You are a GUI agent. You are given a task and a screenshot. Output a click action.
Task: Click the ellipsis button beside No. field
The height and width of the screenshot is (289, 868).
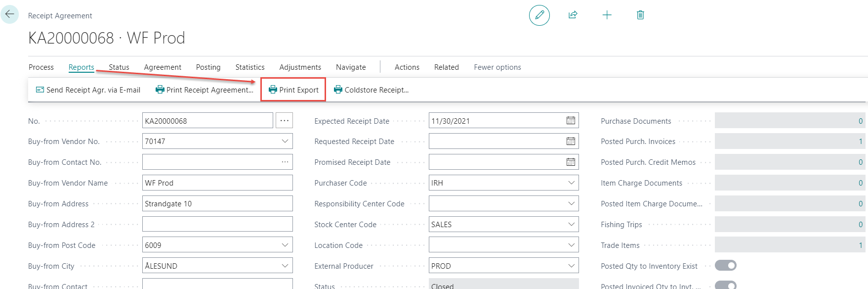pyautogui.click(x=284, y=121)
